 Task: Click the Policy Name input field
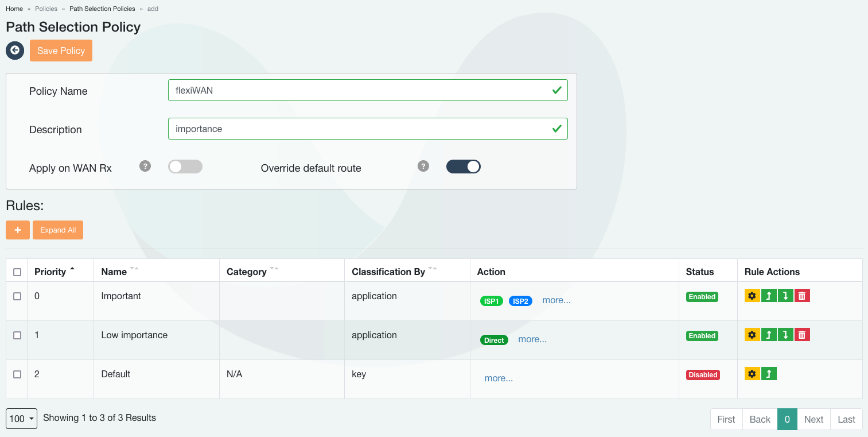[x=368, y=90]
